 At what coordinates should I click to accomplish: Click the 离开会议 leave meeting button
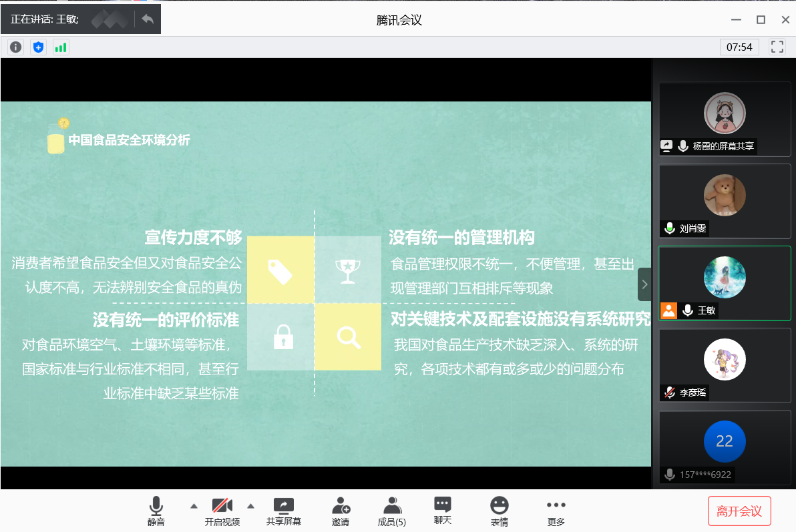pyautogui.click(x=739, y=511)
